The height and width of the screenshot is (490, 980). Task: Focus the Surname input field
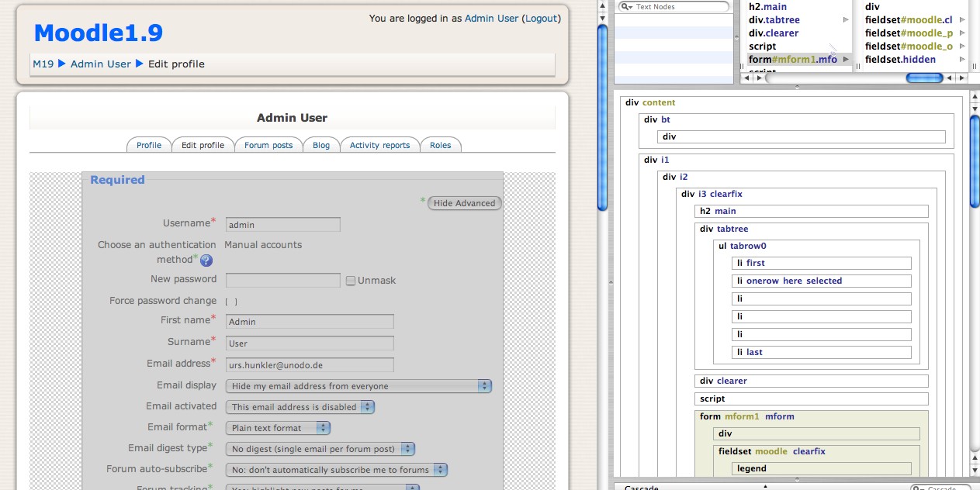(x=310, y=343)
